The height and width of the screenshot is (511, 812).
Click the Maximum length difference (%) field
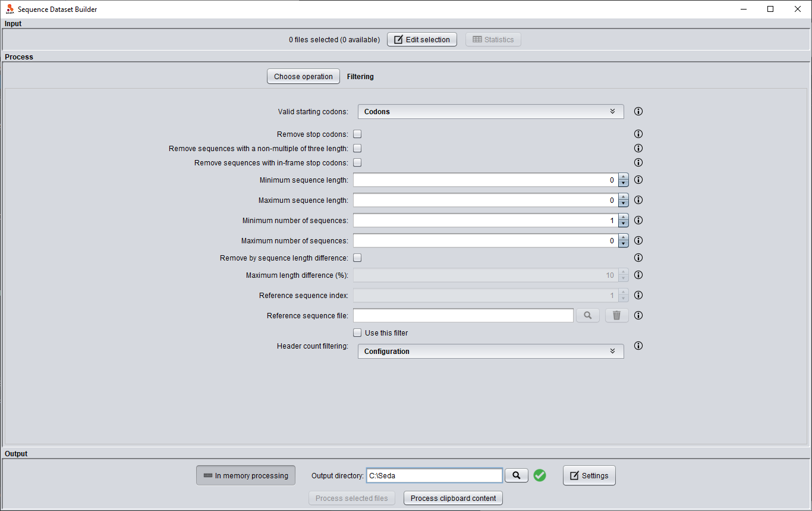point(486,275)
